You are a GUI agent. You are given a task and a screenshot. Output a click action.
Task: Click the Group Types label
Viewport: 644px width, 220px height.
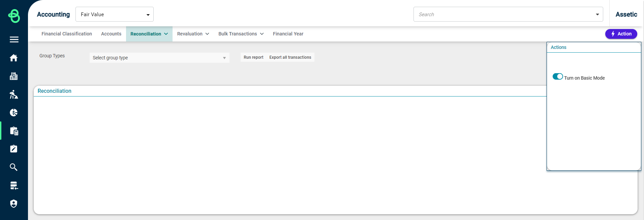52,56
